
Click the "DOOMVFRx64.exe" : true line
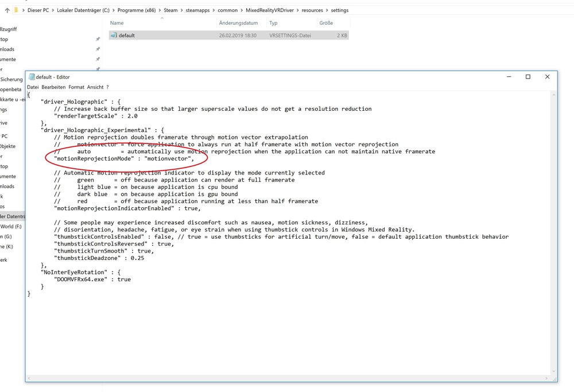pyautogui.click(x=92, y=280)
